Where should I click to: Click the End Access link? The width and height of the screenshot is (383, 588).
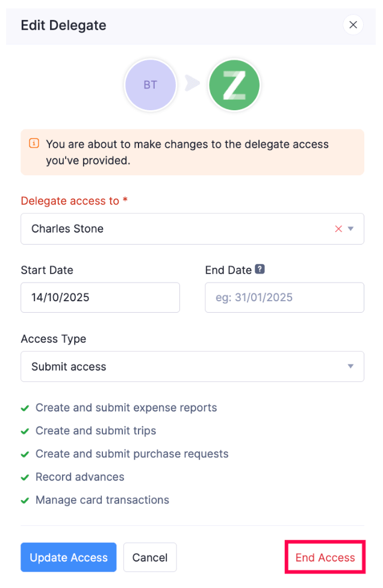[325, 557]
